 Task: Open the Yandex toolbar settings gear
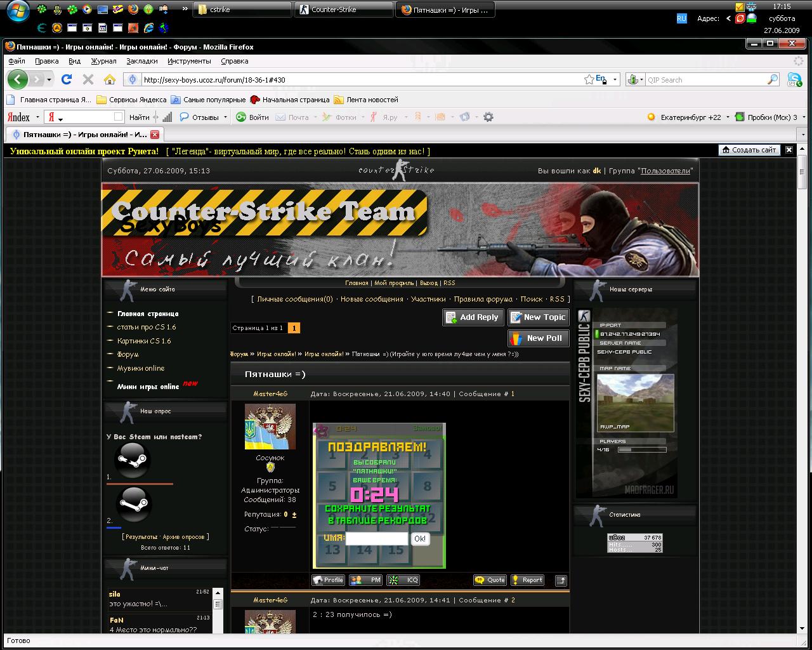[488, 117]
